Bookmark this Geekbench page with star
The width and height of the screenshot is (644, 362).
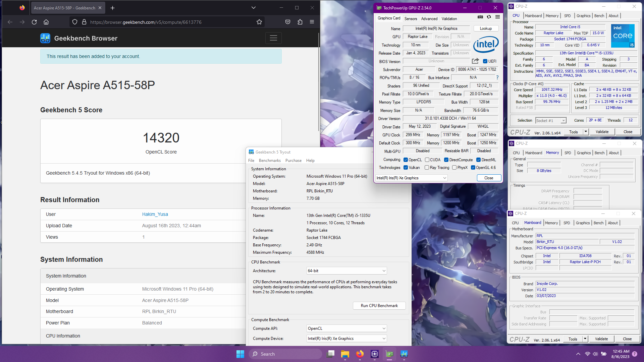pos(259,22)
